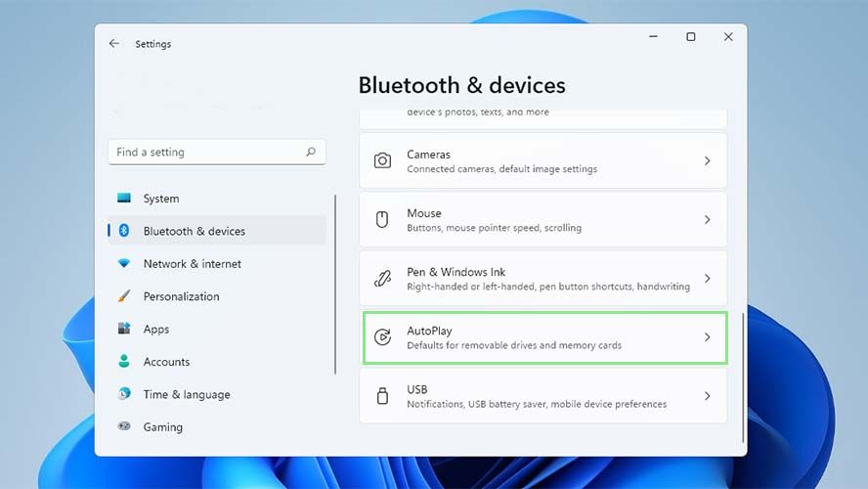The height and width of the screenshot is (489, 868).
Task: Minimize the Settings window
Action: (x=653, y=36)
